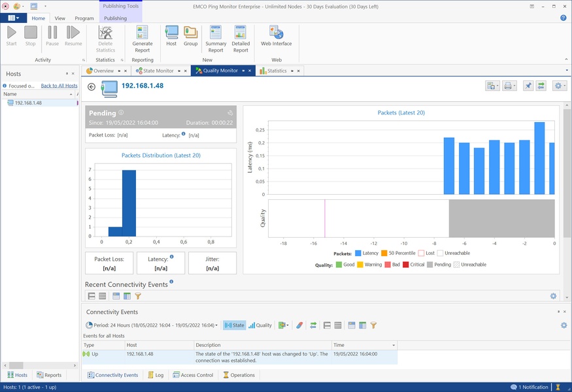Click the eraser icon in Connectivity Events toolbar

tap(299, 325)
